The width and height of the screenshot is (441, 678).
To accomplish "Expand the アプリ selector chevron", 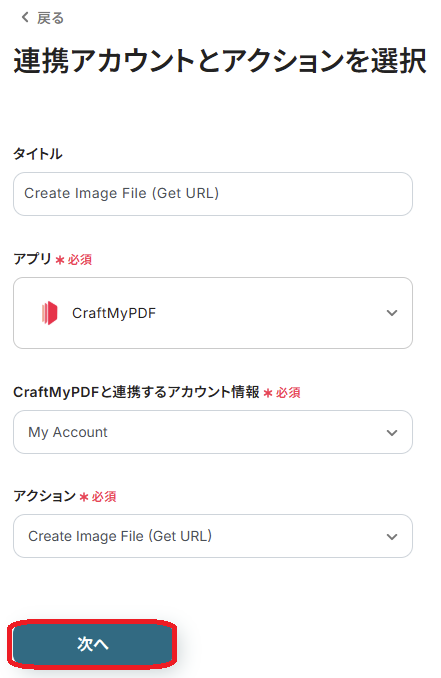I will click(392, 313).
